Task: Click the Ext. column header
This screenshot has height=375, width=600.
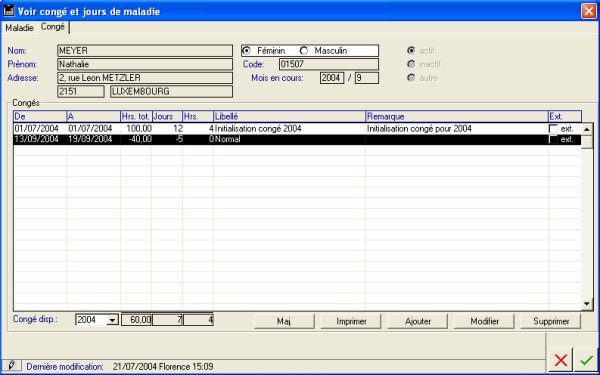Action: (x=565, y=116)
